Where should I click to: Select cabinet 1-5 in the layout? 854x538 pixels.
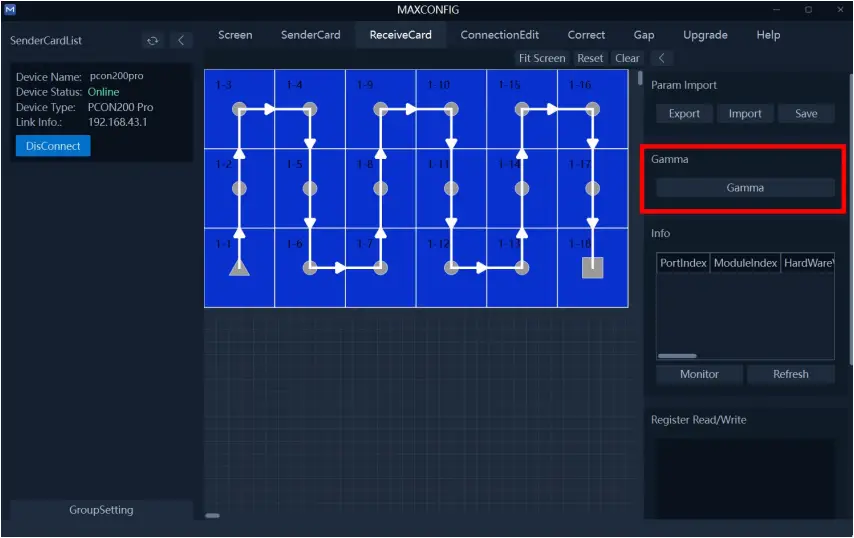point(310,188)
